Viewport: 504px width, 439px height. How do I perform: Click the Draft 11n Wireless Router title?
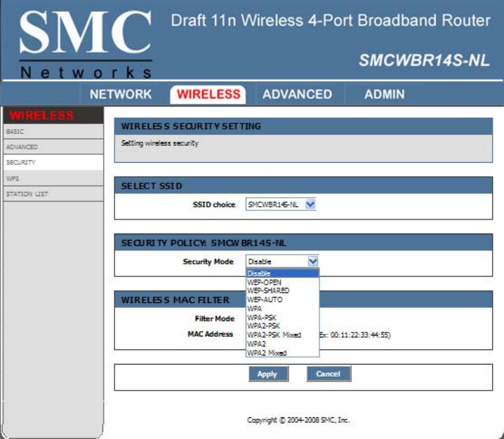coord(331,20)
